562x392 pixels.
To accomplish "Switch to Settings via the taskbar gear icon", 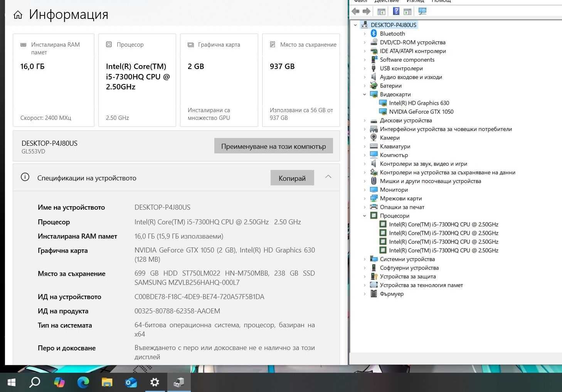I will coord(155,382).
